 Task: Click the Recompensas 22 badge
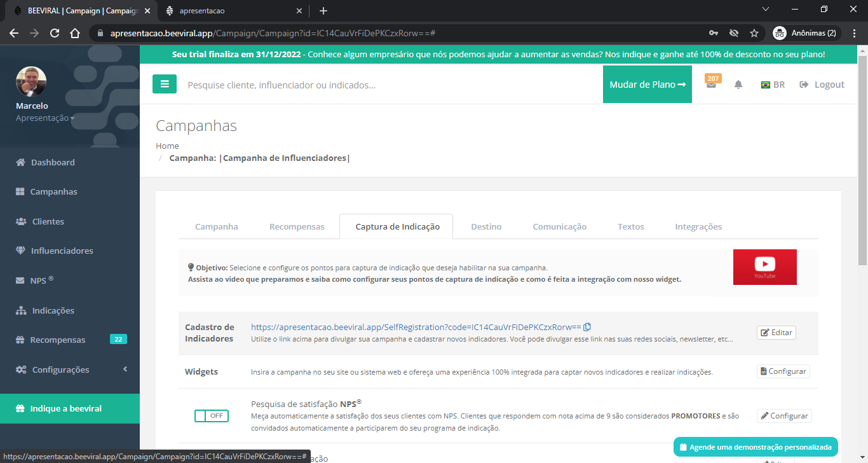pyautogui.click(x=118, y=340)
